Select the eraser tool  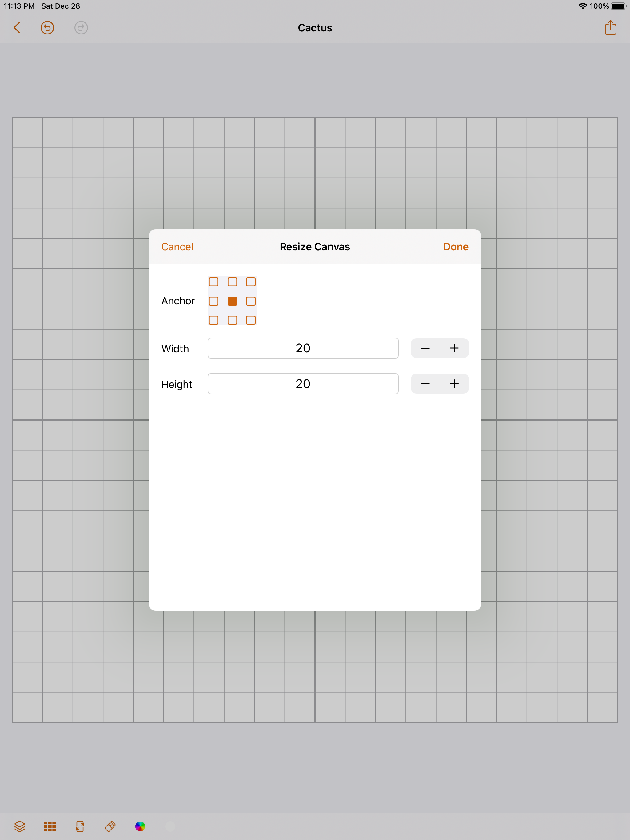pos(110,826)
